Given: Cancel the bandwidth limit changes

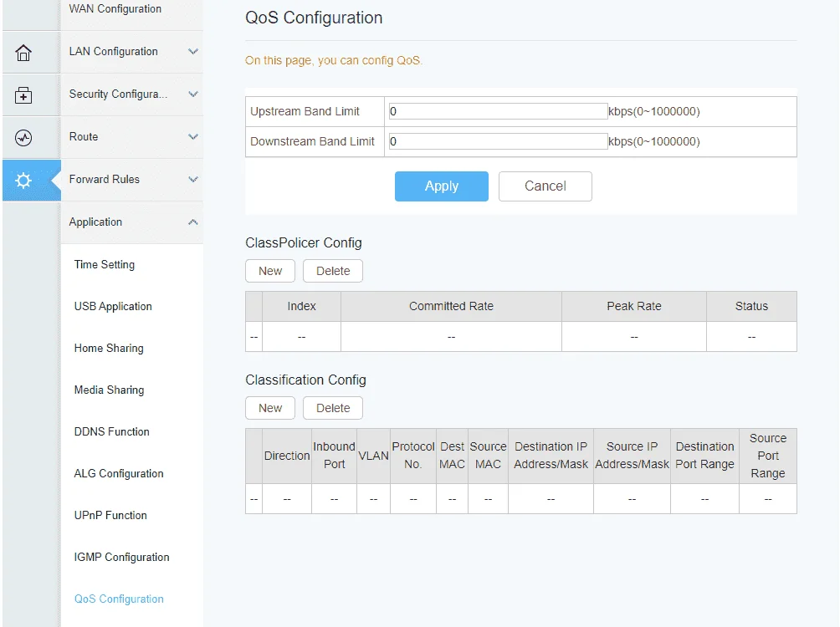Looking at the screenshot, I should (x=545, y=186).
